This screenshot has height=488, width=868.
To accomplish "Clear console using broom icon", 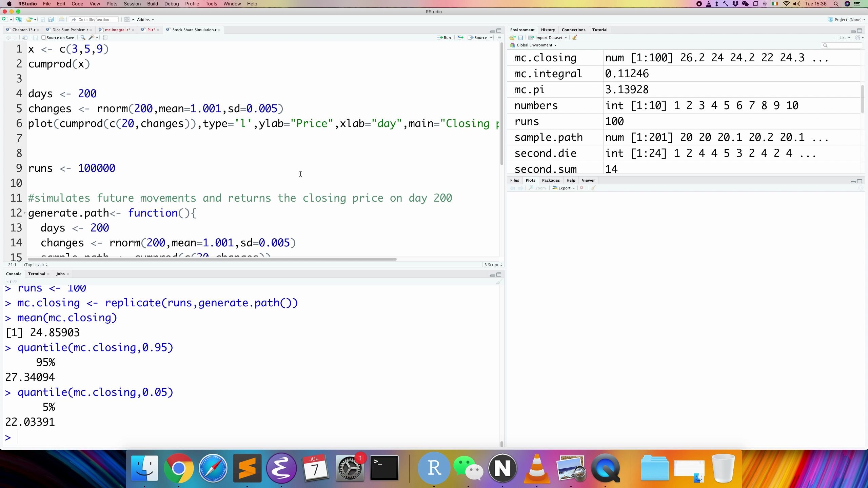I will pyautogui.click(x=499, y=282).
